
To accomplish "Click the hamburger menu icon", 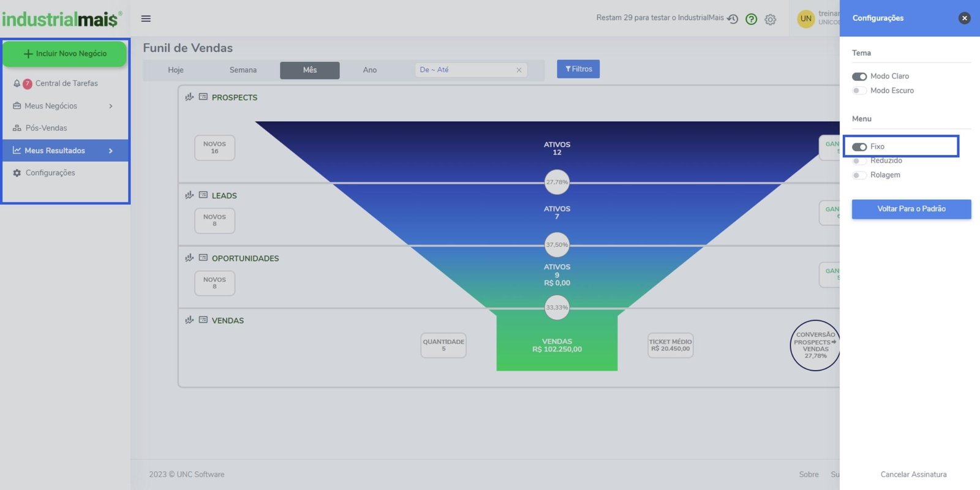I will coord(146,18).
